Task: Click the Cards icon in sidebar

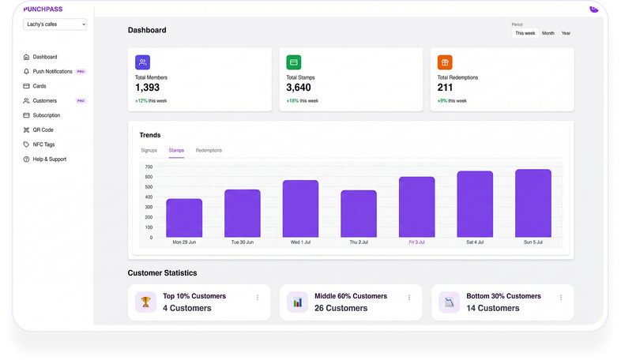Action: coord(26,86)
